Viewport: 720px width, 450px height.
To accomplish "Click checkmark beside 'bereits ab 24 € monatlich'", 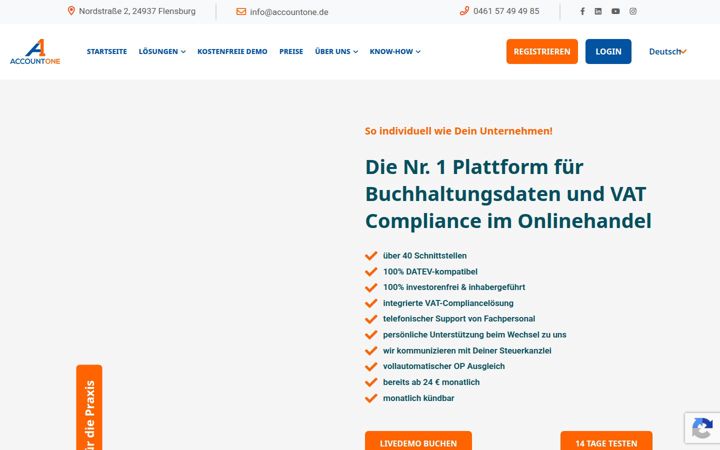I will point(371,382).
